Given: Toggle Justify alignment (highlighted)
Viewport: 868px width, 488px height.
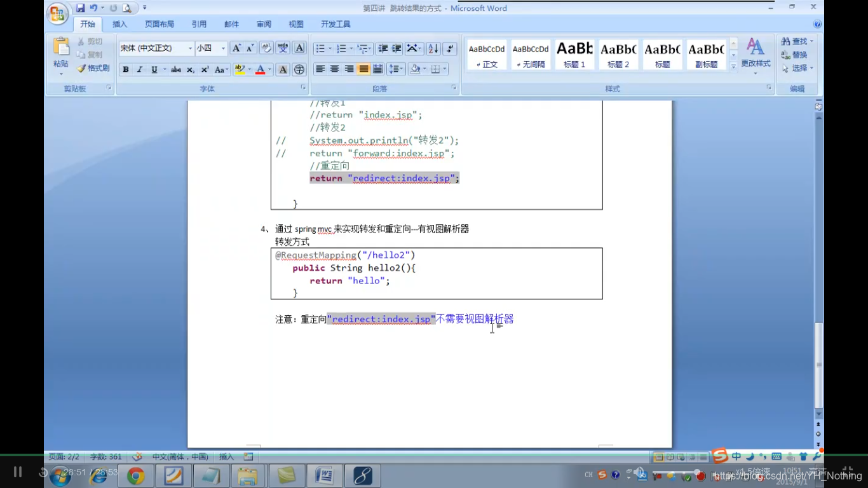Looking at the screenshot, I should pyautogui.click(x=363, y=69).
